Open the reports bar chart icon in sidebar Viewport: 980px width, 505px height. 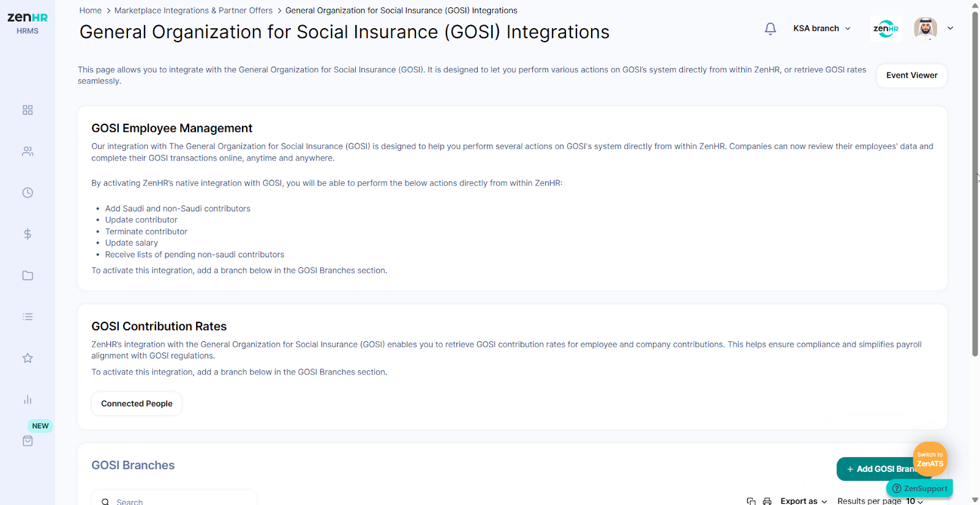tap(28, 400)
